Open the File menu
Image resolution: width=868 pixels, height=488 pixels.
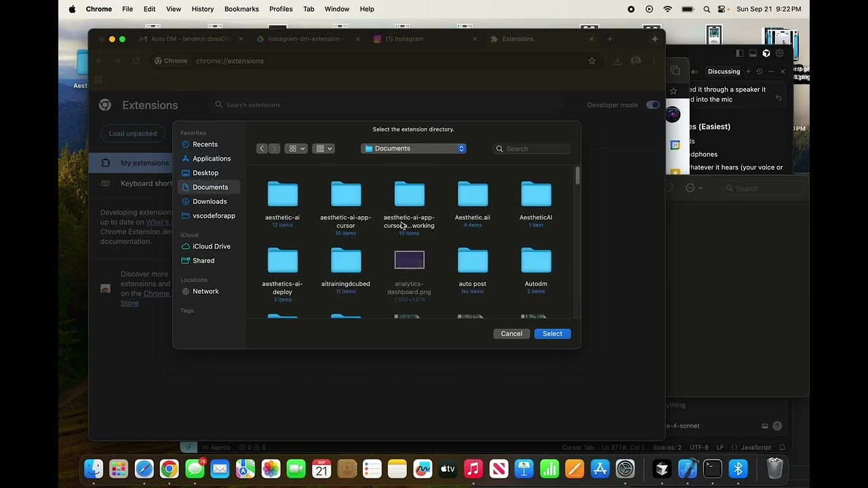127,9
